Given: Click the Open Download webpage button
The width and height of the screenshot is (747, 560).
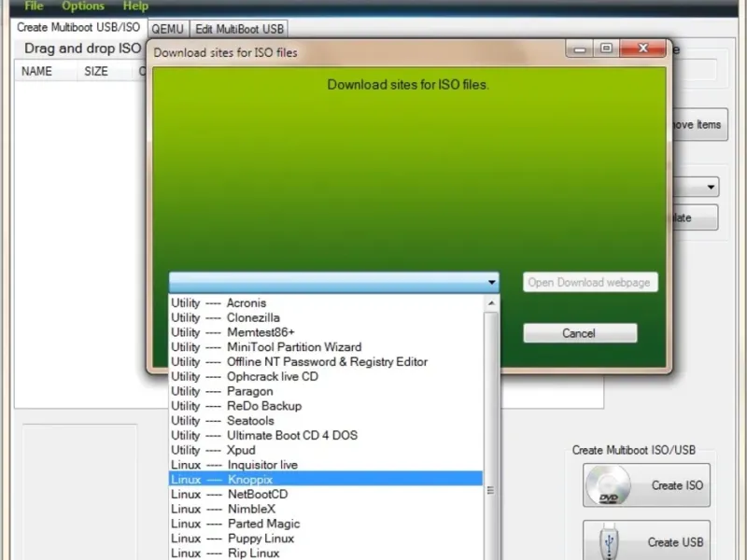Looking at the screenshot, I should (x=590, y=283).
